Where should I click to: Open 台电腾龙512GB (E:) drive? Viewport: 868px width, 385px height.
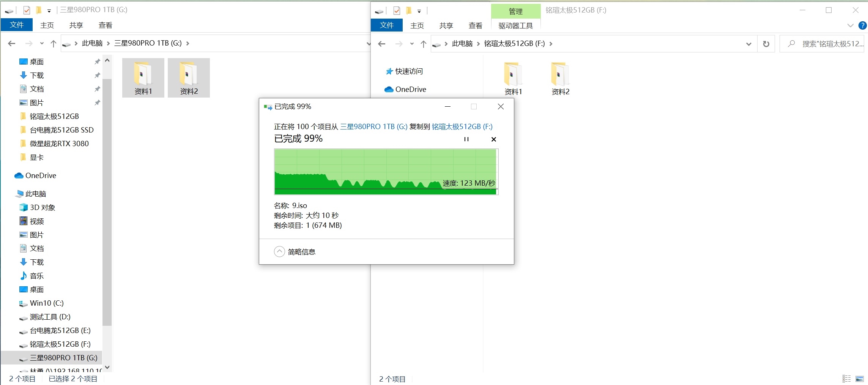(x=60, y=330)
